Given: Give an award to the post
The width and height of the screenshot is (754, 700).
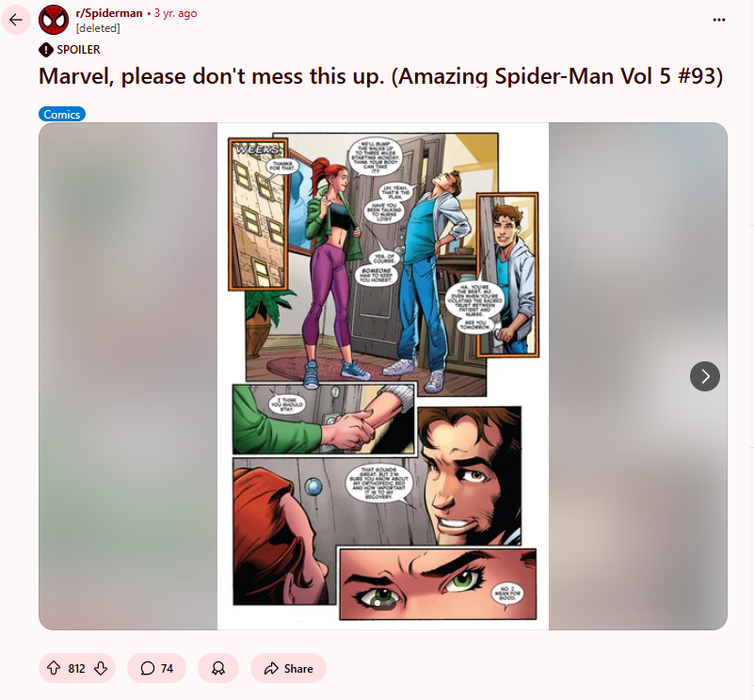Looking at the screenshot, I should click(x=218, y=668).
